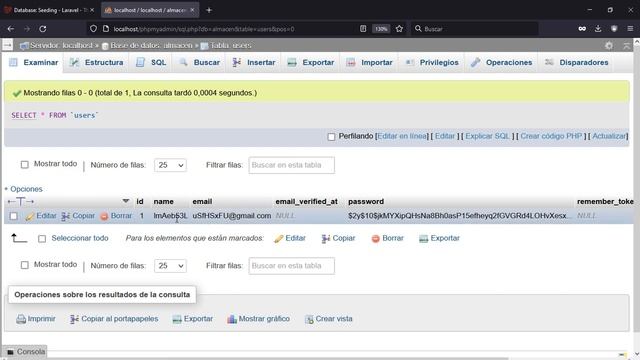The height and width of the screenshot is (360, 640).
Task: Open new browser tab with plus
Action: click(209, 10)
